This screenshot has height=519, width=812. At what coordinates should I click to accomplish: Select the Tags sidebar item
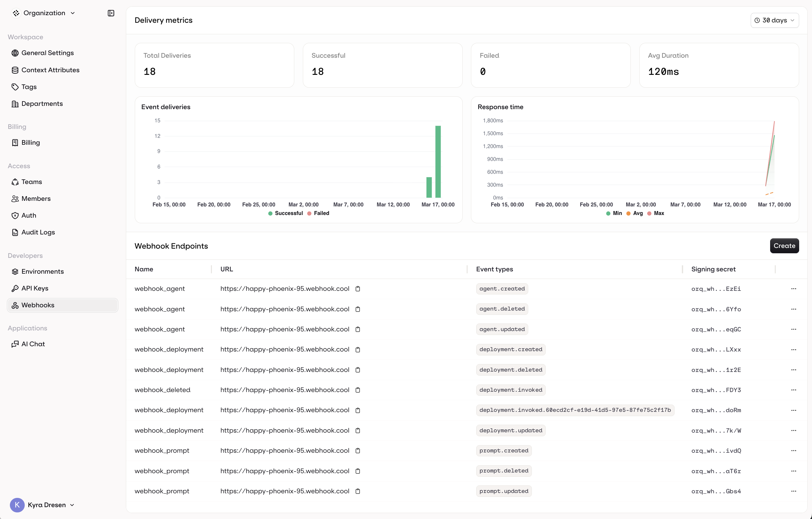29,87
